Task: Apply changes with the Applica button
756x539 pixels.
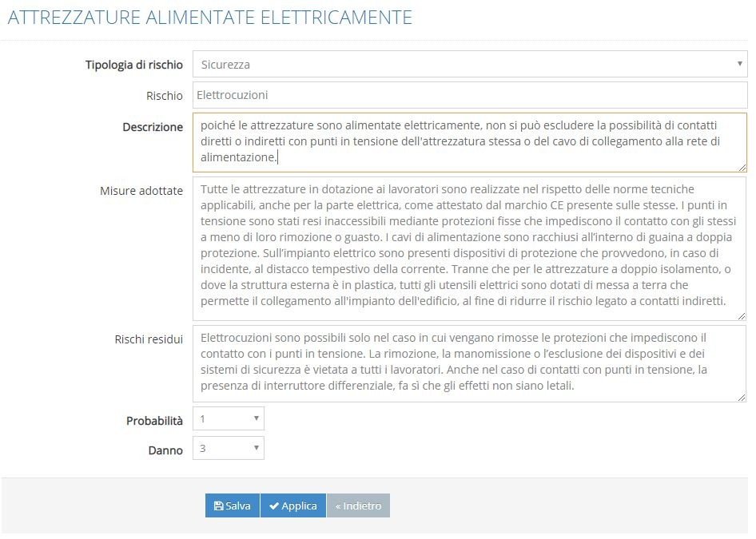Action: [293, 505]
